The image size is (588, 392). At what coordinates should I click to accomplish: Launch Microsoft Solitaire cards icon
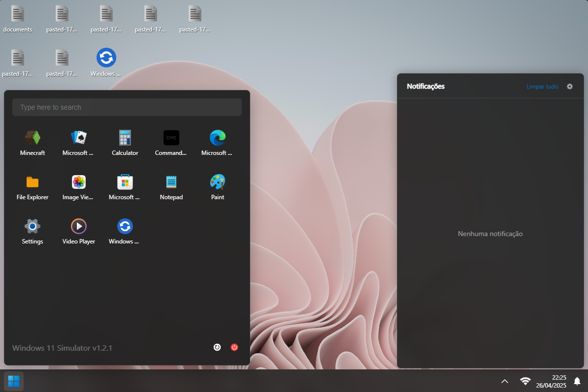(78, 143)
